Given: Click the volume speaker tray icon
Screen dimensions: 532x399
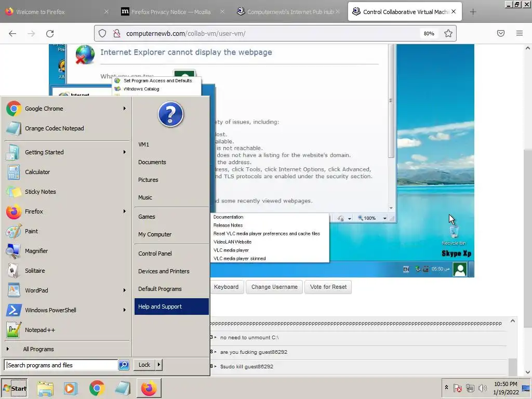Looking at the screenshot, I should (x=483, y=388).
